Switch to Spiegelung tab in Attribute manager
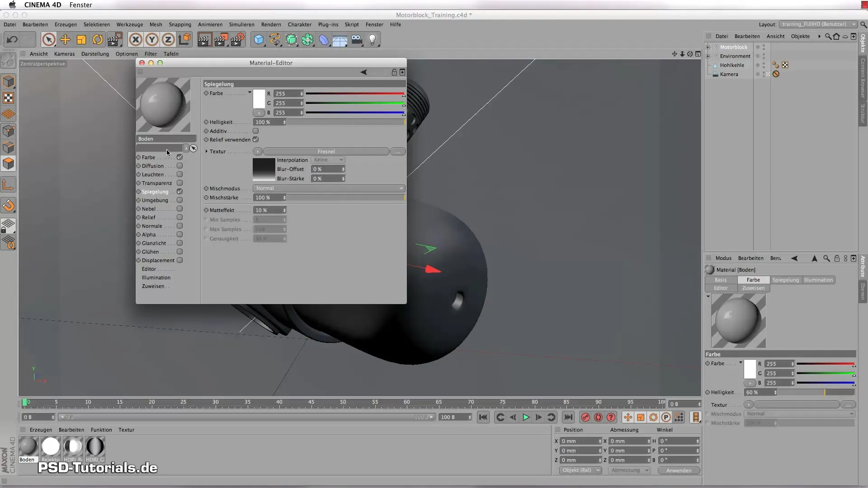This screenshot has height=488, width=868. pyautogui.click(x=785, y=280)
